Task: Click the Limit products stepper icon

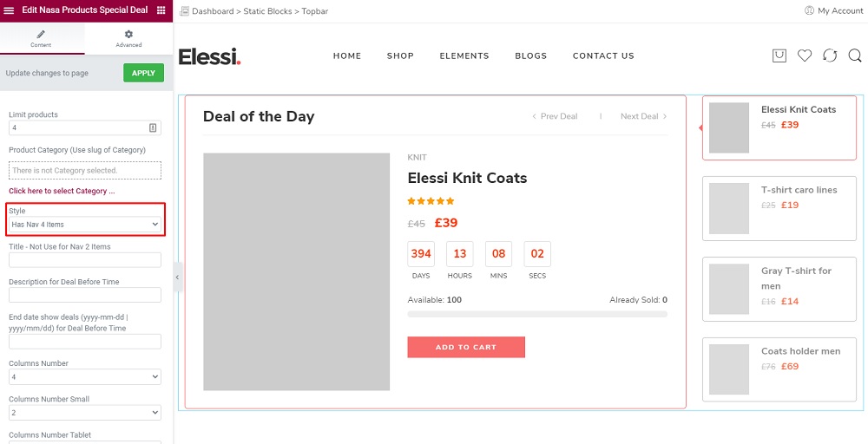Action: click(153, 127)
